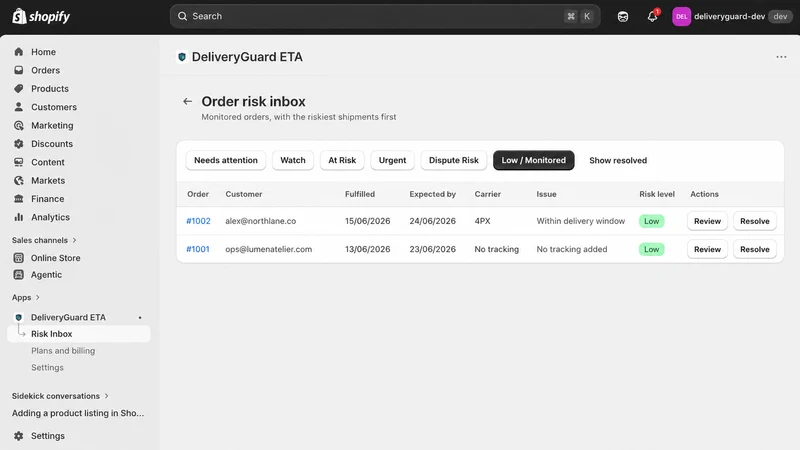Click the Discounts badge icon

[19, 144]
